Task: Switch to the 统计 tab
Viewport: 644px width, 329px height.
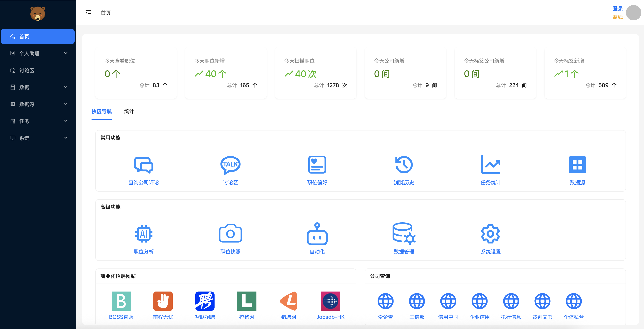Action: (x=129, y=111)
